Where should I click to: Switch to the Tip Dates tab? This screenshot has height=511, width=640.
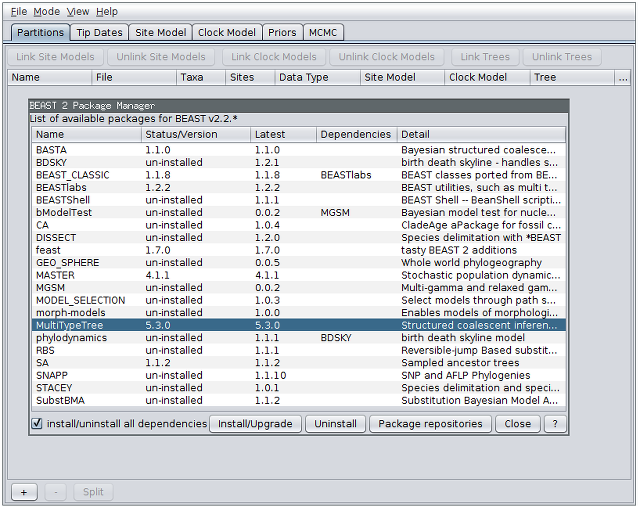click(99, 33)
